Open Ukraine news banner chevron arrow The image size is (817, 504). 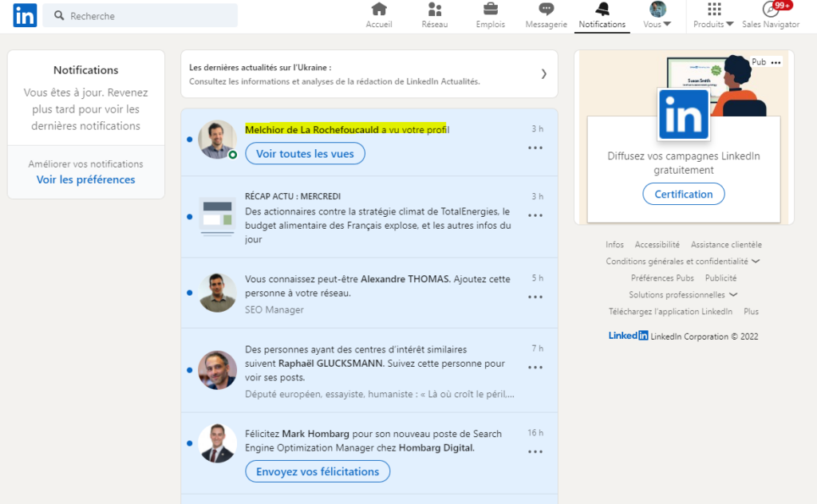click(x=544, y=74)
